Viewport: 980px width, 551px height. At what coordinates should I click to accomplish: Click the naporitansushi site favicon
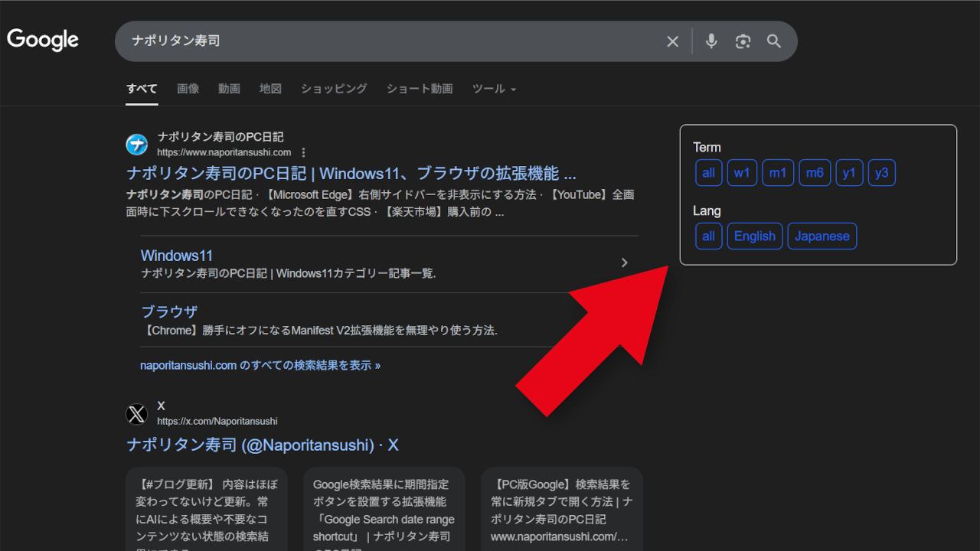tap(136, 145)
